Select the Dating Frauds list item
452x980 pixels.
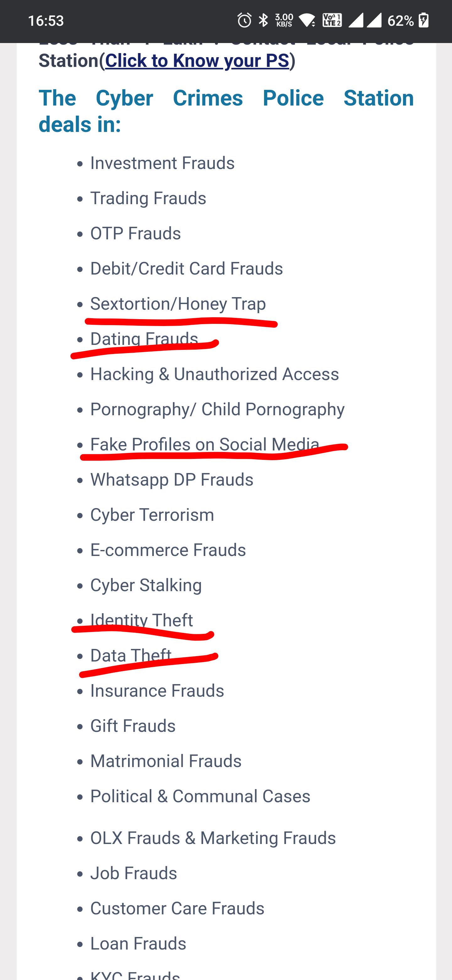[144, 339]
